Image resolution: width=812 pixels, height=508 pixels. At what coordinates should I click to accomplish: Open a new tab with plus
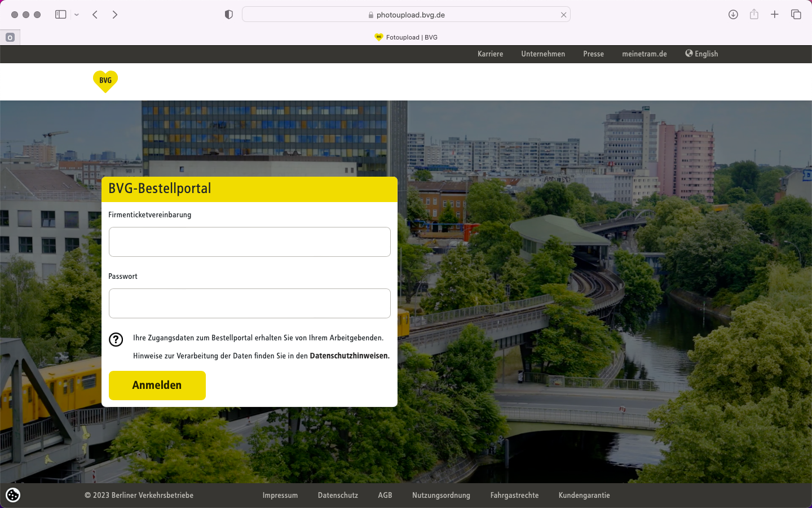click(775, 14)
